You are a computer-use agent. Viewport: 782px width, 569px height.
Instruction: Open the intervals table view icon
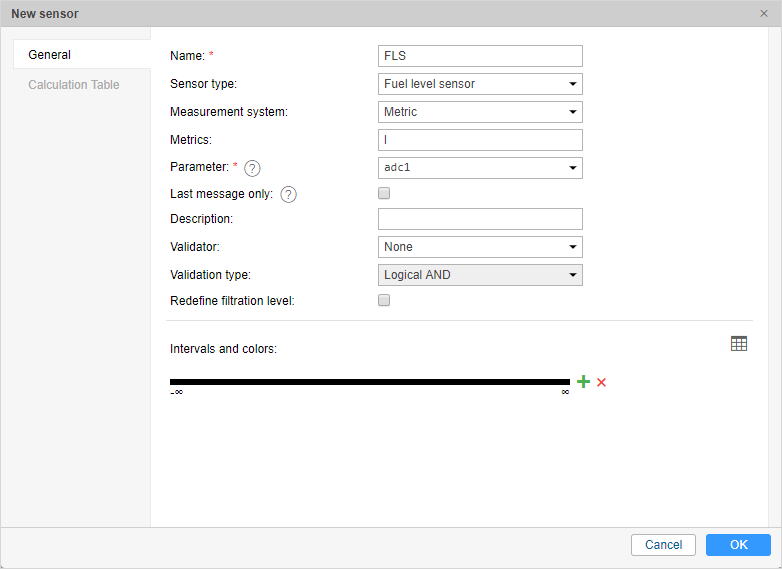tap(739, 344)
